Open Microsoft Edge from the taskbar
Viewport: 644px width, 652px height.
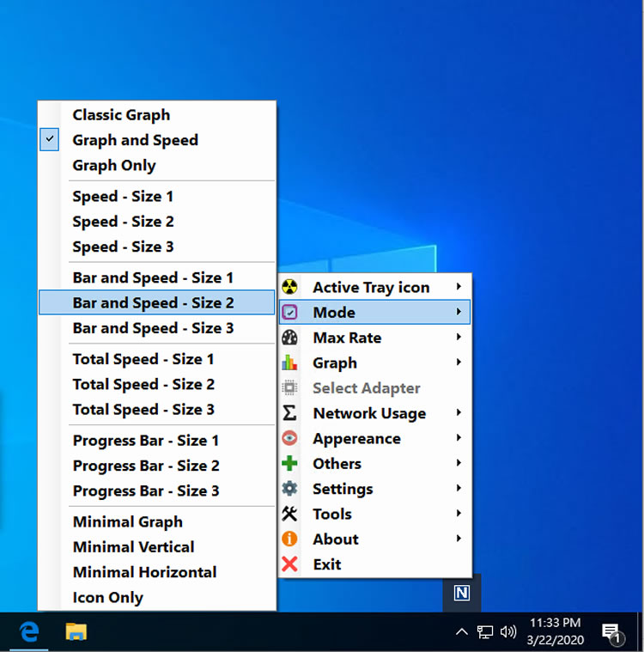point(30,632)
